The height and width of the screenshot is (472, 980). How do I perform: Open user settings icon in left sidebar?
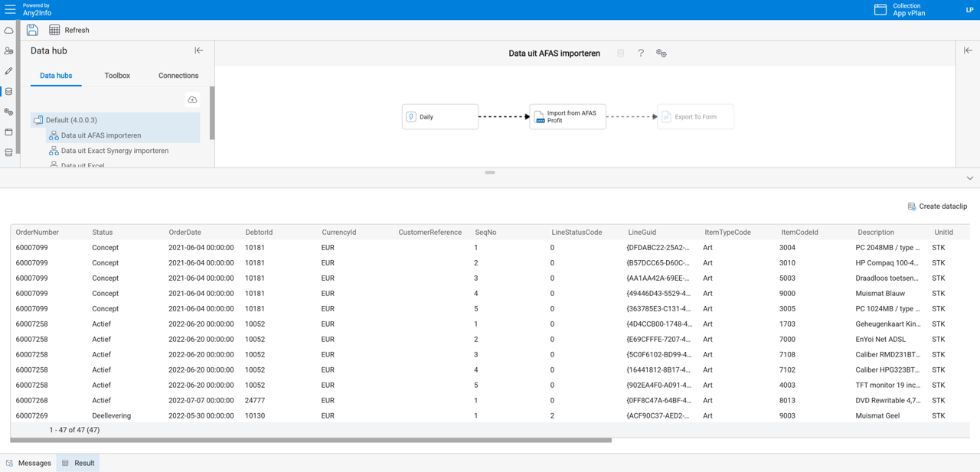coord(8,51)
